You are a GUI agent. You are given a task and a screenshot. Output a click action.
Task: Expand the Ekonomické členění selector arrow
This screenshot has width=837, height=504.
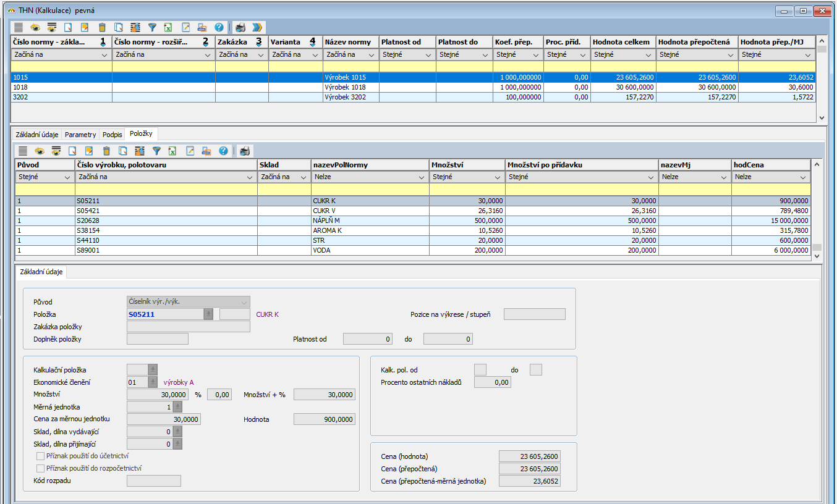tap(153, 382)
